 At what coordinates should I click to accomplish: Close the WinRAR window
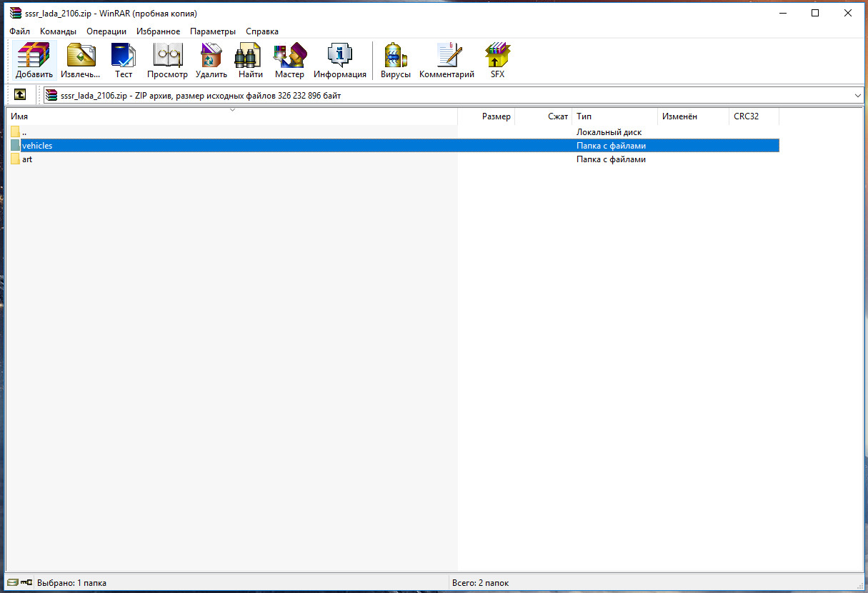(x=848, y=13)
